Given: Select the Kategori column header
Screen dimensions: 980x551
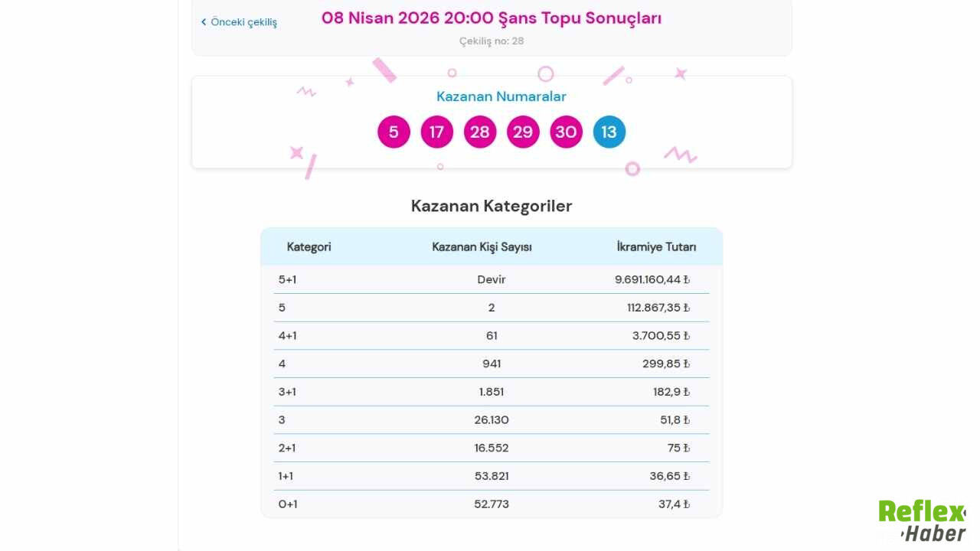Looking at the screenshot, I should pos(309,246).
